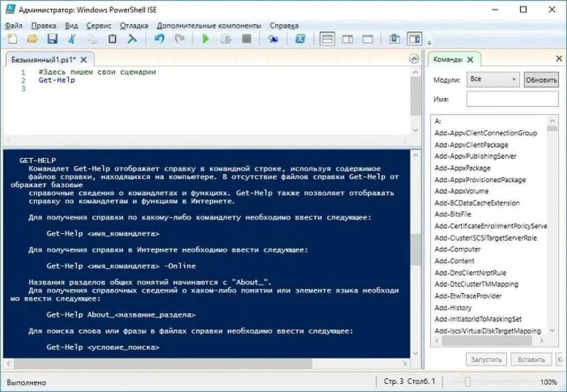Open the Сервис menu
Viewport: 567px width, 392px height.
click(99, 25)
